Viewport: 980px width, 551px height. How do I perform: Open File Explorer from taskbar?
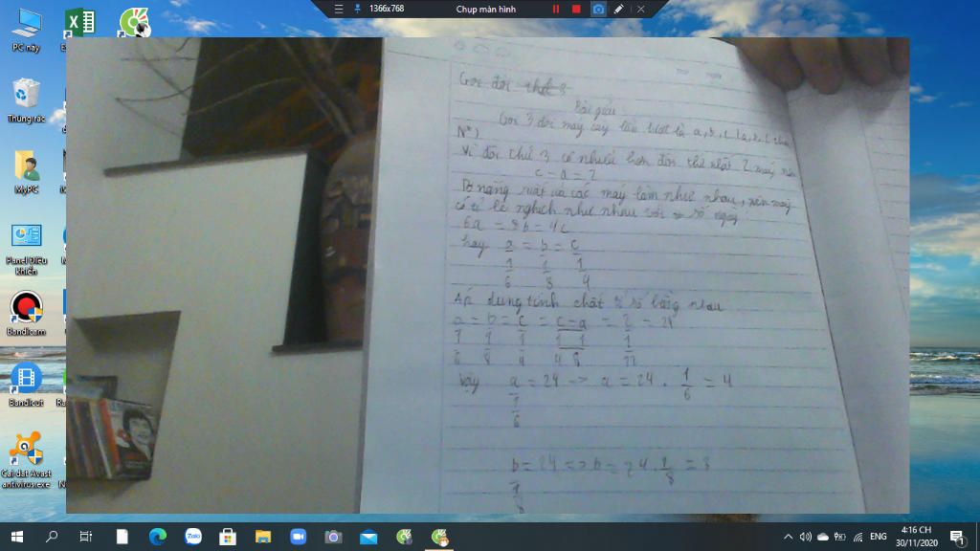pos(263,537)
